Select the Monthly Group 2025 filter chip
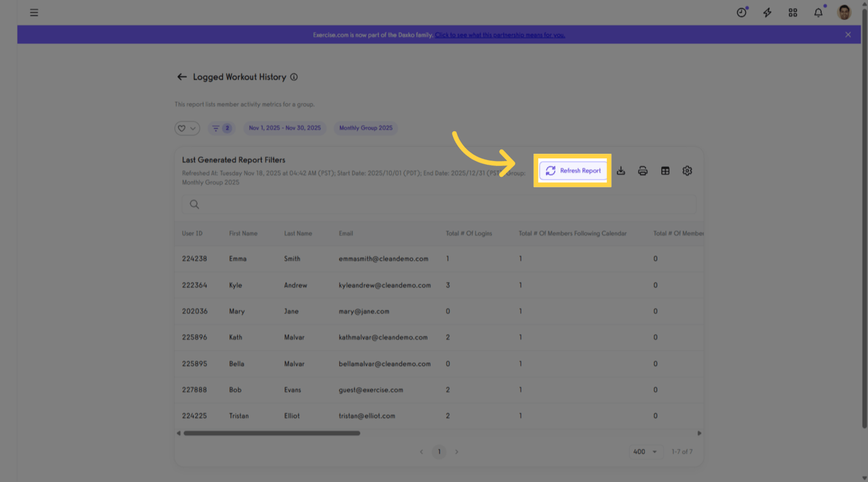The image size is (868, 482). (365, 128)
